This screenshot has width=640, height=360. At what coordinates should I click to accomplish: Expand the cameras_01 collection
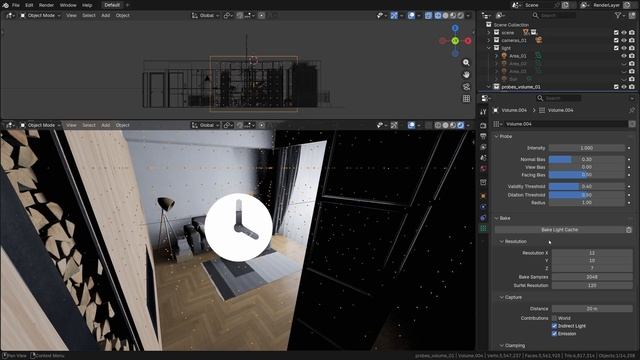(489, 40)
